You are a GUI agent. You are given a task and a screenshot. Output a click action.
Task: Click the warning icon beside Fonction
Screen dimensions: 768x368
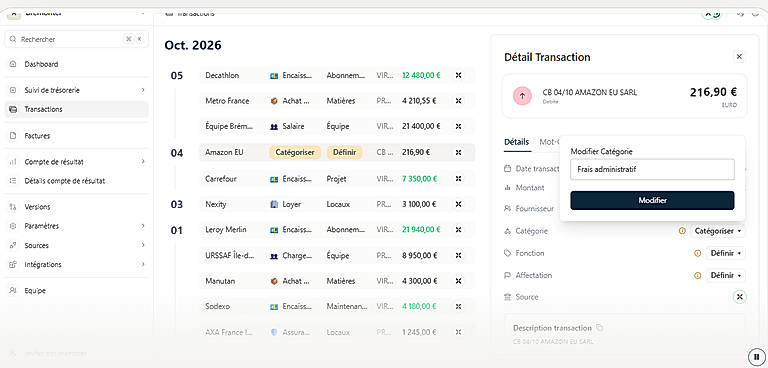point(698,253)
